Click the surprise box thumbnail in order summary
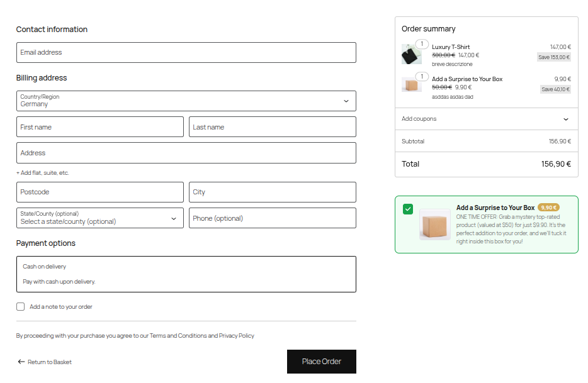The height and width of the screenshot is (383, 588). (x=411, y=85)
